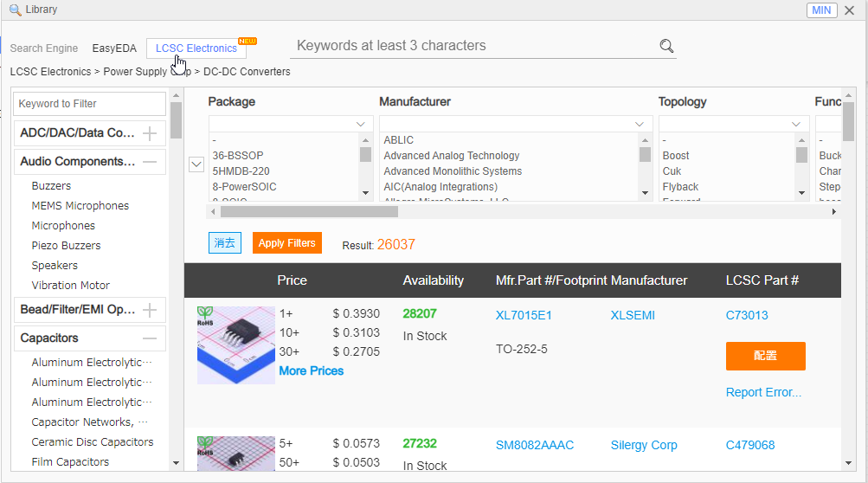Choose 5HMDB-220 in Package list
This screenshot has height=483, width=868.
point(241,171)
